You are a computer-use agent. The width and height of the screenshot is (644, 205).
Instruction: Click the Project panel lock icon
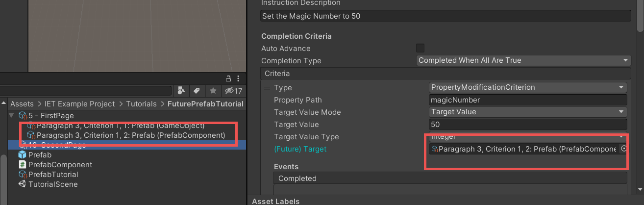(x=228, y=78)
